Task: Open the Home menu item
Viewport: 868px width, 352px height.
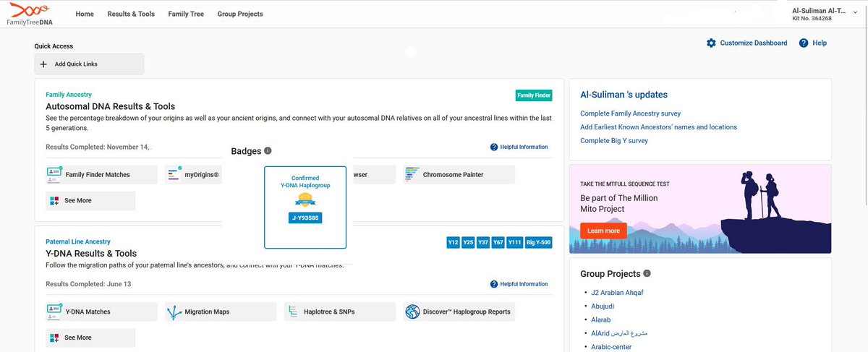Action: coord(85,14)
